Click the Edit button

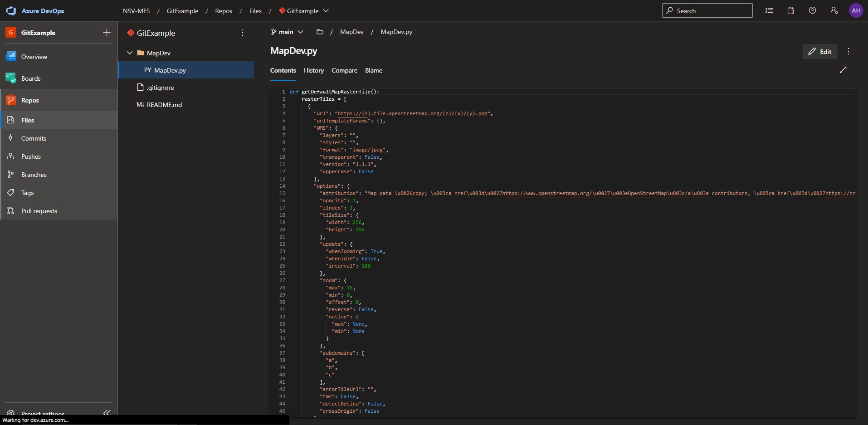pos(820,51)
